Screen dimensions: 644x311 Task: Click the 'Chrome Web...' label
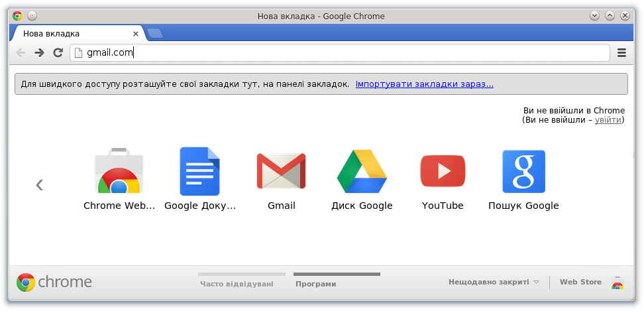(119, 206)
